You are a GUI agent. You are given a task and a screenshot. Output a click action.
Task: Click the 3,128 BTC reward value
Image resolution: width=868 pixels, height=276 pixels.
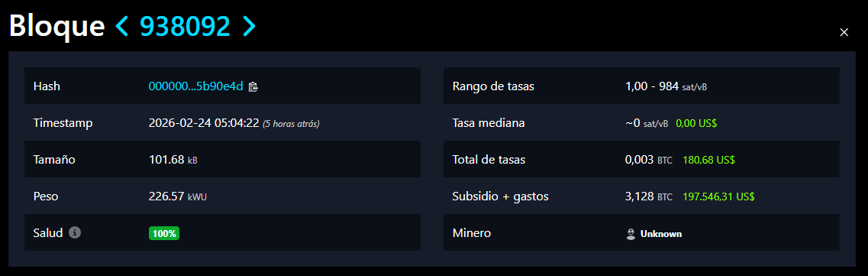click(649, 196)
